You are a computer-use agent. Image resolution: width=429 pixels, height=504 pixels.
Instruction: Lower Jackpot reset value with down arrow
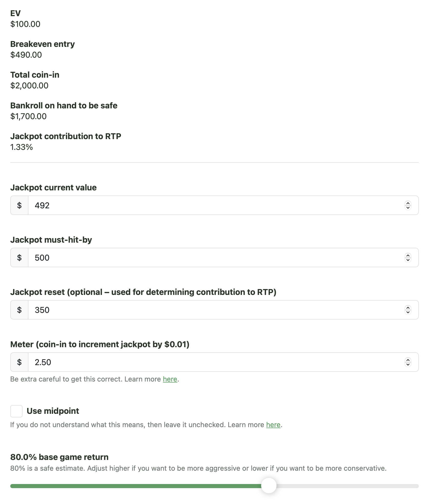(408, 312)
